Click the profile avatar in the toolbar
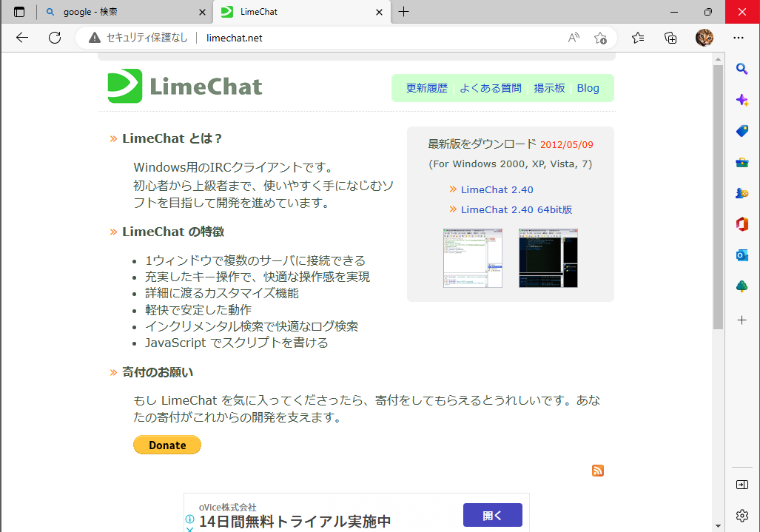This screenshot has height=532, width=760. click(704, 37)
